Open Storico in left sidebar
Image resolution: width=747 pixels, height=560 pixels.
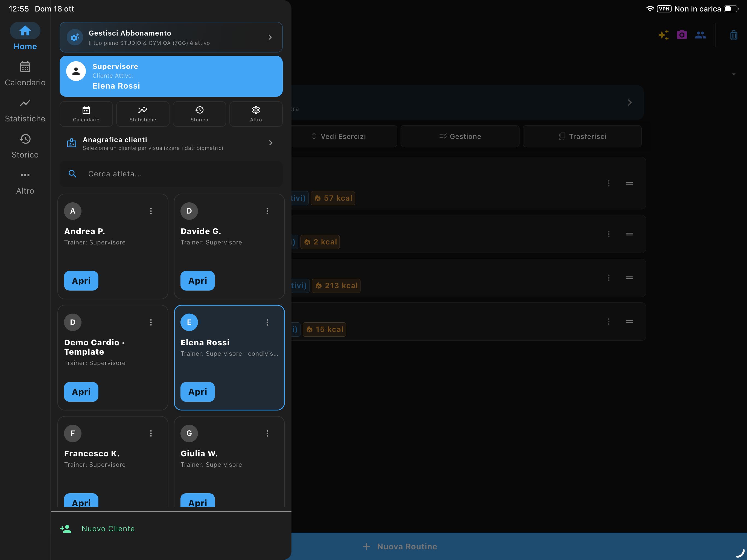click(25, 146)
